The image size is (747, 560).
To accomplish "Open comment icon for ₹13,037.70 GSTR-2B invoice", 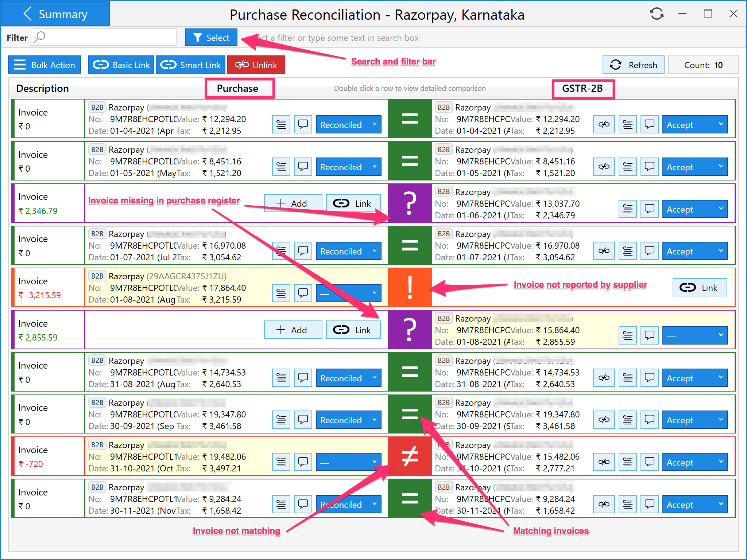I will 649,209.
